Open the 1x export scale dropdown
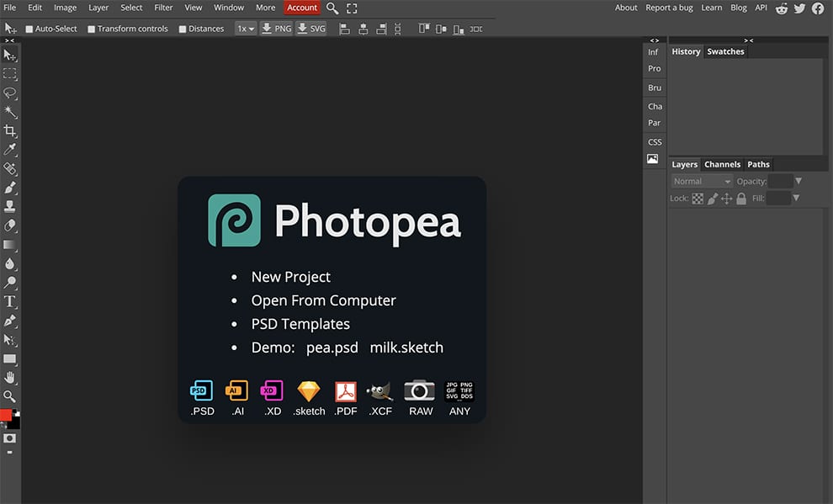This screenshot has height=504, width=833. click(x=246, y=29)
